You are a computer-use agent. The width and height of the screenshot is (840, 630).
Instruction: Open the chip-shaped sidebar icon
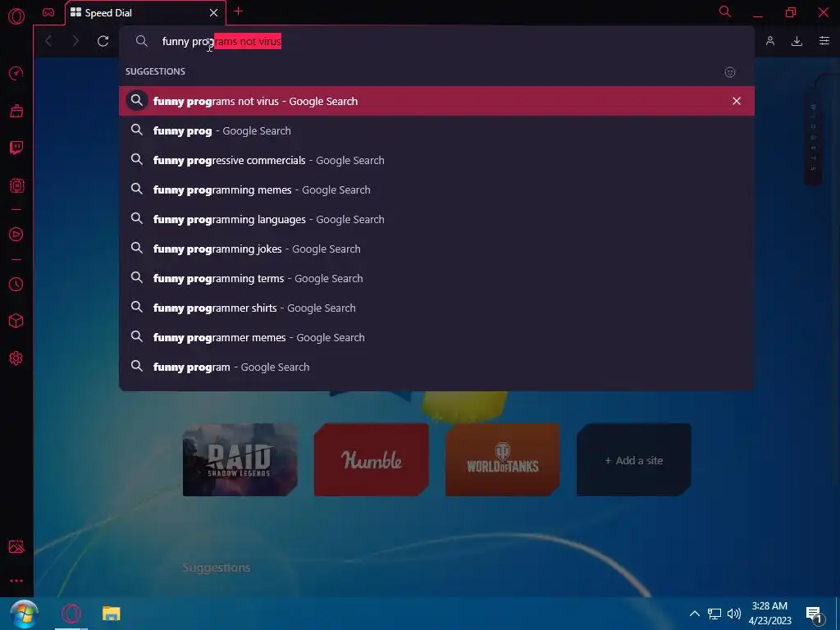pyautogui.click(x=16, y=185)
